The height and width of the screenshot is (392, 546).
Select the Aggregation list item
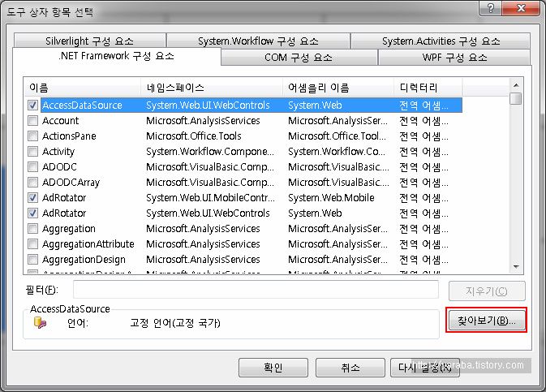pos(69,229)
